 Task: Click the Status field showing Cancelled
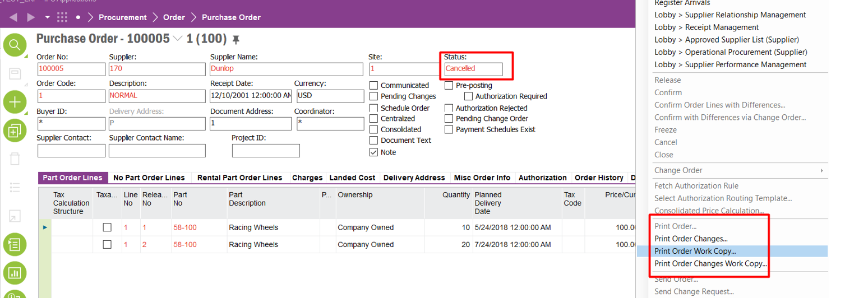473,69
